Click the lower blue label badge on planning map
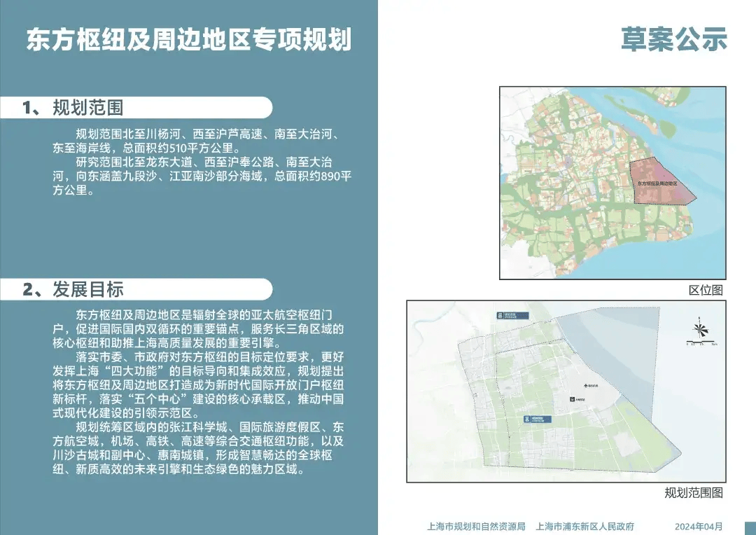The height and width of the screenshot is (535, 756). [x=538, y=419]
